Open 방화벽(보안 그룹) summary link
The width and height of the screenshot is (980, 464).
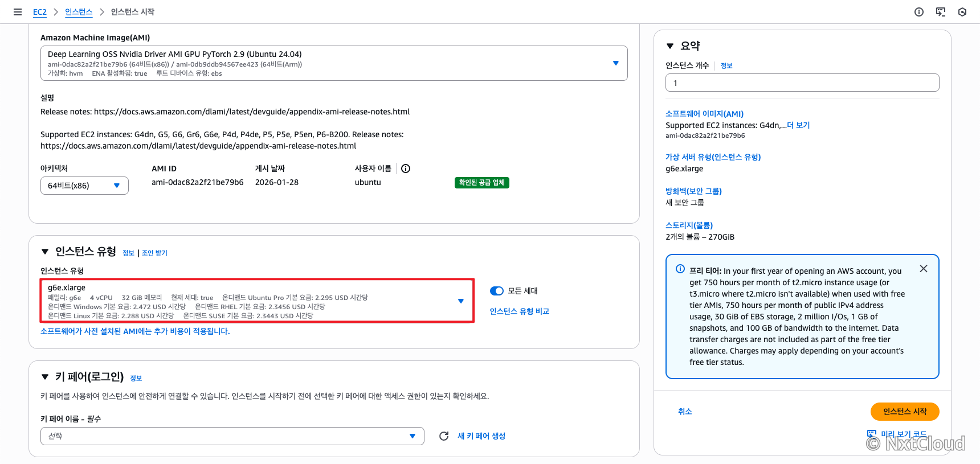point(693,191)
